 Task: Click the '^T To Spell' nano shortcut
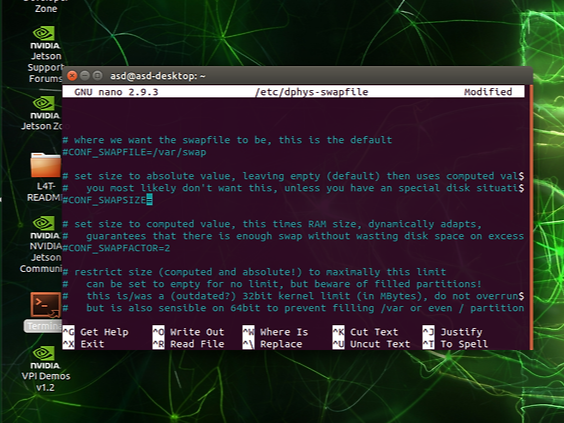pos(455,344)
